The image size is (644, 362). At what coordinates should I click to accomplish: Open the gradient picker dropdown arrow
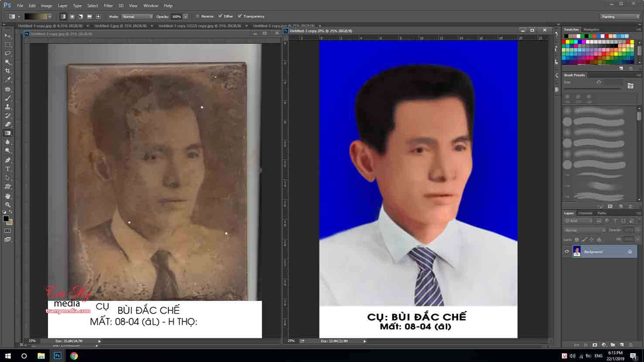click(49, 17)
